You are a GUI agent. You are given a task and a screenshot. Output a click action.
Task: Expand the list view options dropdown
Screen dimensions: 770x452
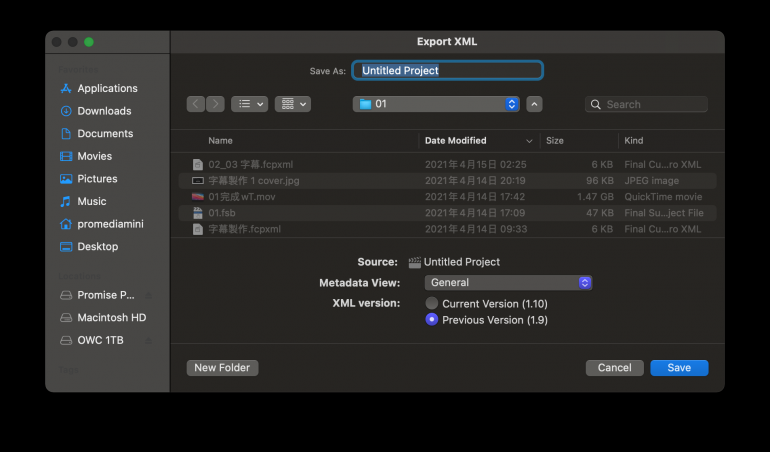249,104
